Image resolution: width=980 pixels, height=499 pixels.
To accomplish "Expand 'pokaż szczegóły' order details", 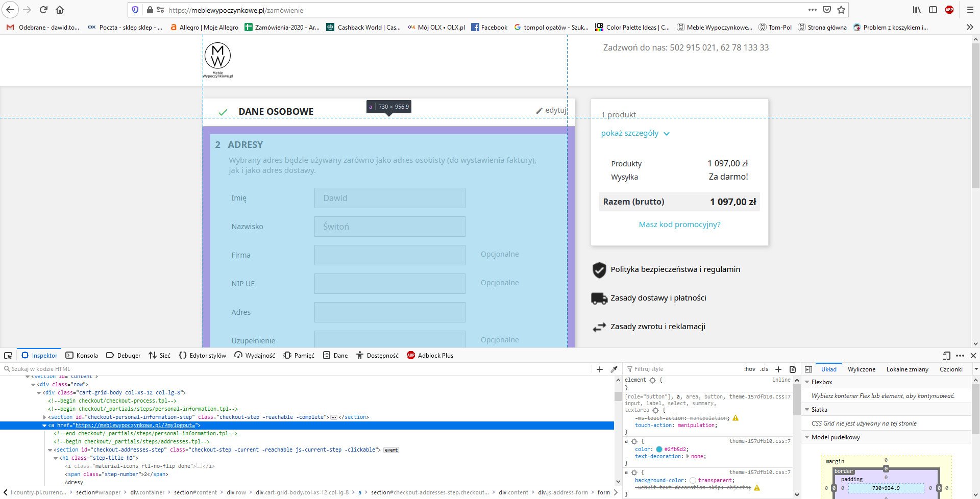I will 635,133.
